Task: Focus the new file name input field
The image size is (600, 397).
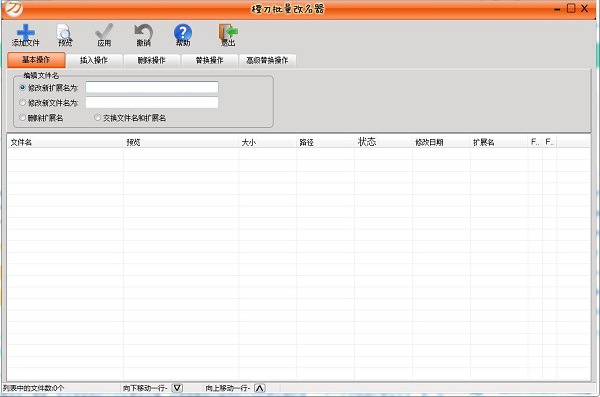Action: 152,102
